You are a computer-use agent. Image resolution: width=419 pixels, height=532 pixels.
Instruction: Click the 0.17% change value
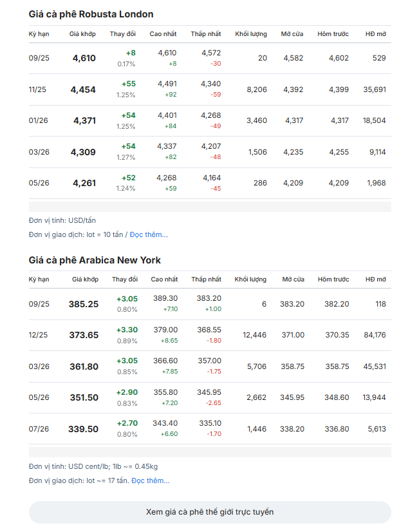coord(126,64)
